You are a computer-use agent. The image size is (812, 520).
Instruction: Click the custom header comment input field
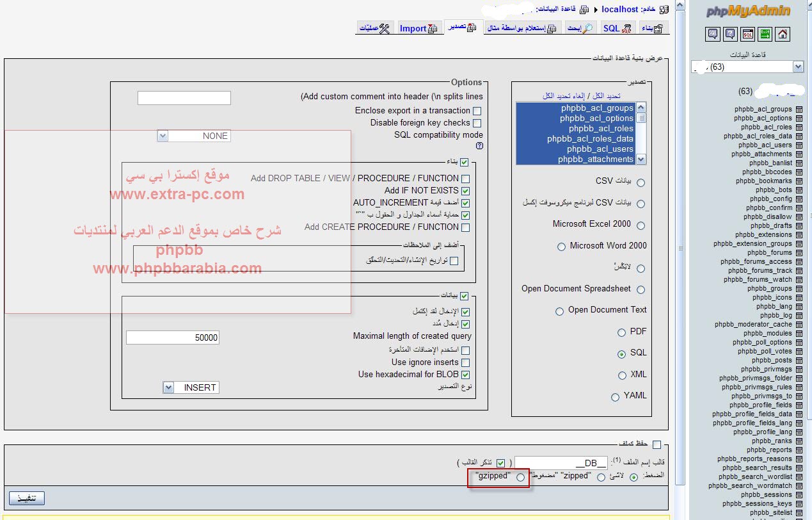pyautogui.click(x=184, y=98)
